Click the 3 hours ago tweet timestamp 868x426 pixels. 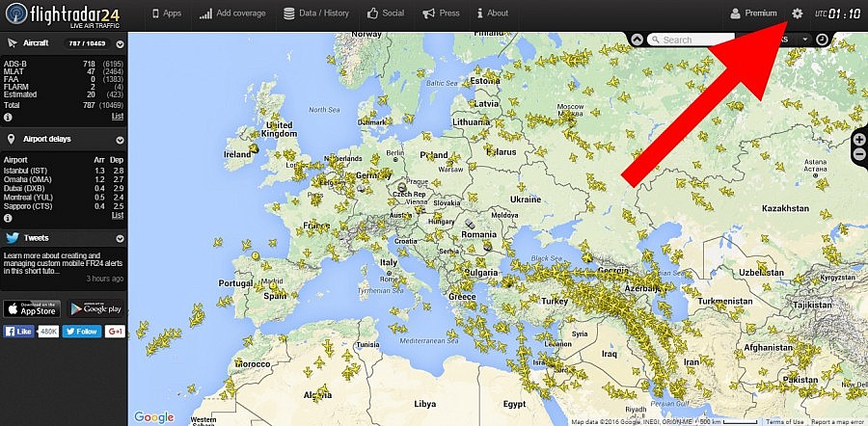[x=105, y=279]
